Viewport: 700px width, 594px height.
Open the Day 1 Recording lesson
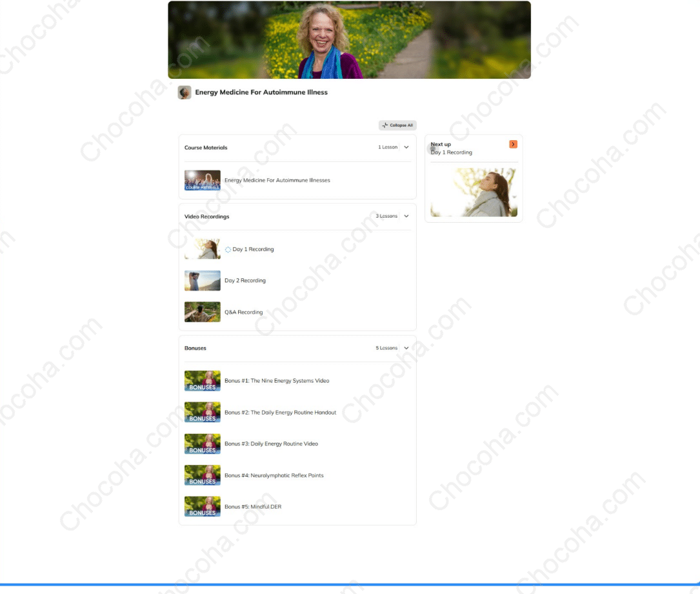tap(254, 249)
